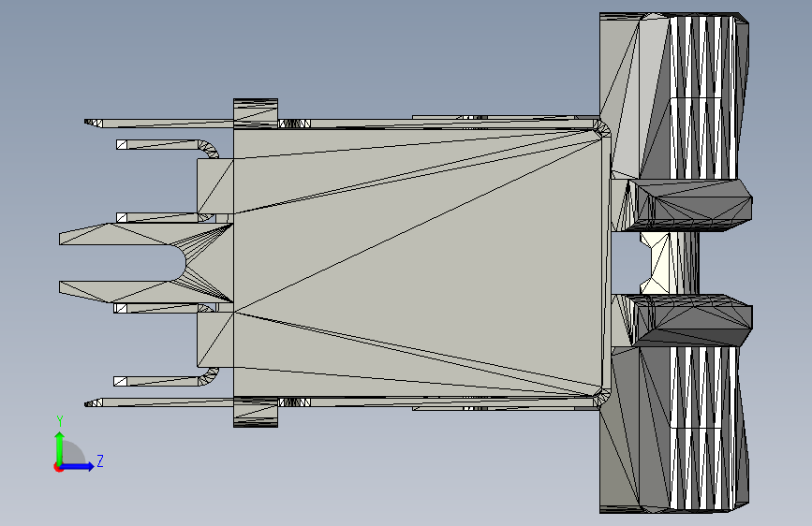Select the blue Z axis arrow
812x526 pixels.
[79, 466]
